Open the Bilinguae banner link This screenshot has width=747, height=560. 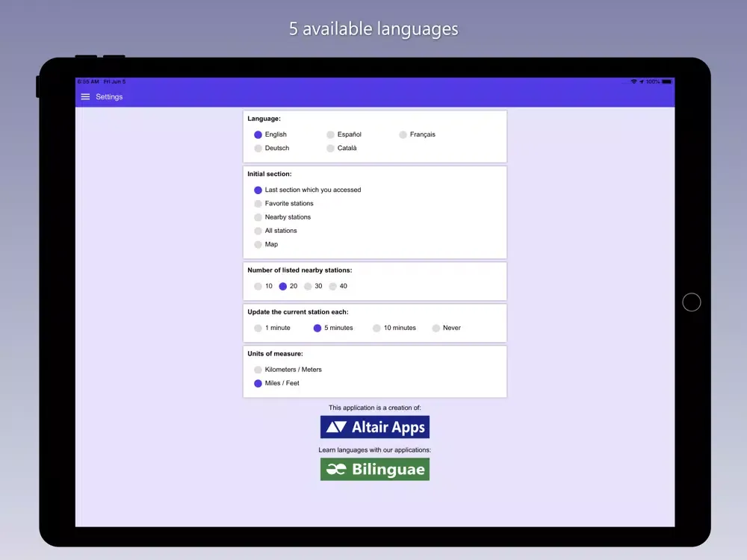pos(375,469)
